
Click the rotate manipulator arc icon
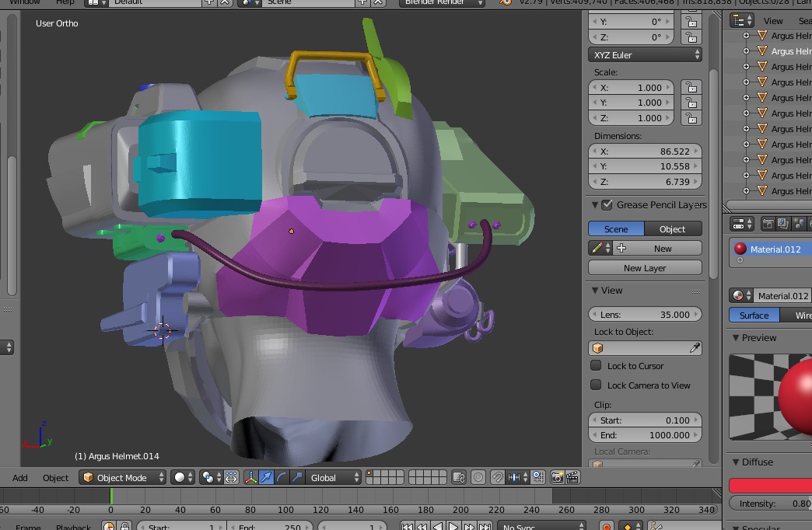click(282, 477)
